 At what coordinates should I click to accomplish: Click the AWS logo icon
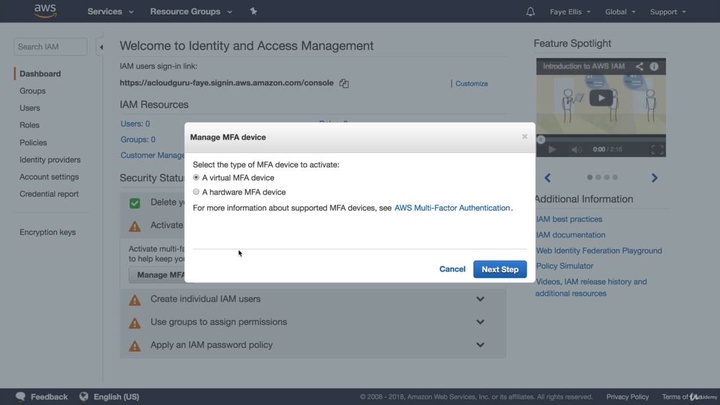45,11
